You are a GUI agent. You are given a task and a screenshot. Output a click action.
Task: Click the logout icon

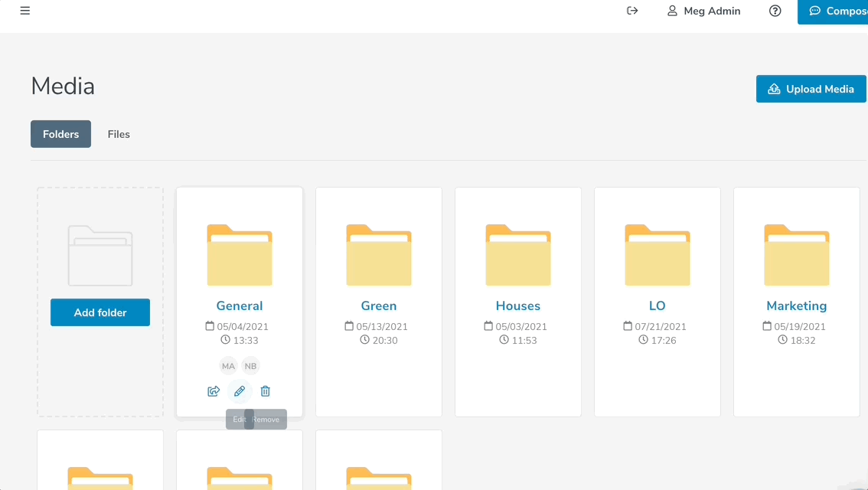(x=631, y=11)
